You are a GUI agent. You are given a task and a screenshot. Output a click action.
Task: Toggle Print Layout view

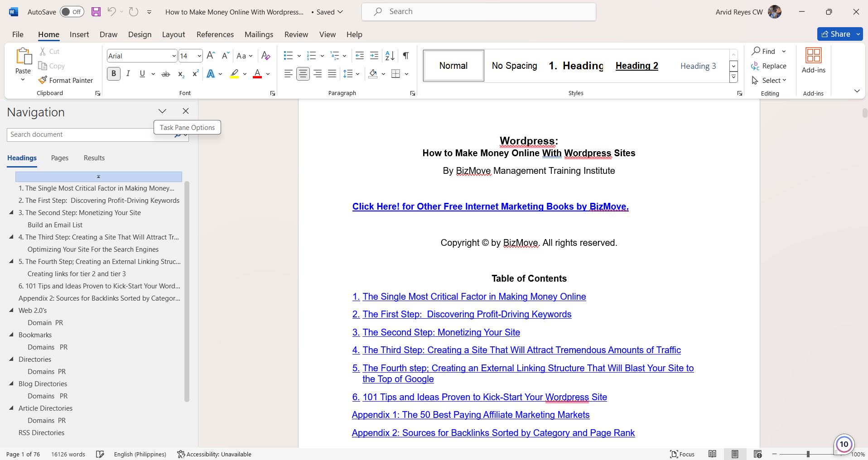(x=735, y=454)
